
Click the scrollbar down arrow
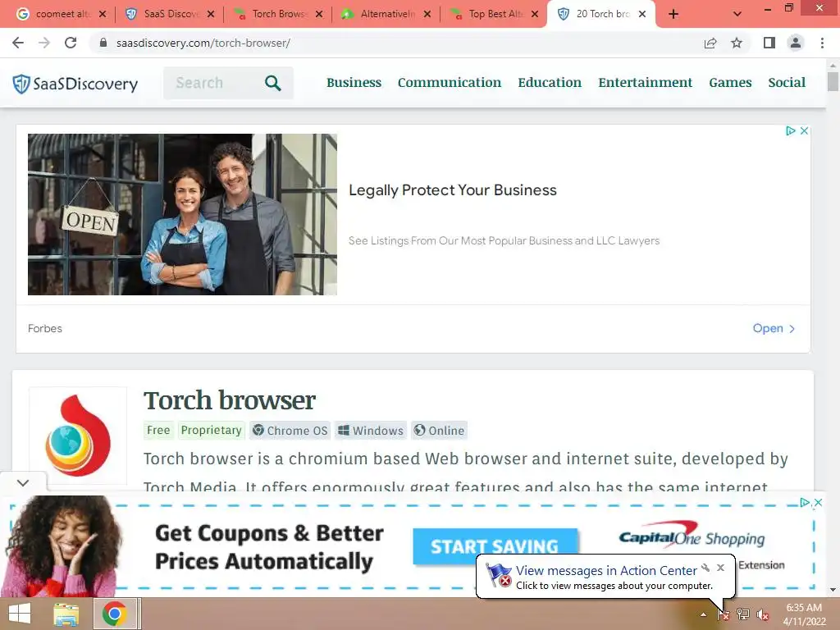[833, 590]
